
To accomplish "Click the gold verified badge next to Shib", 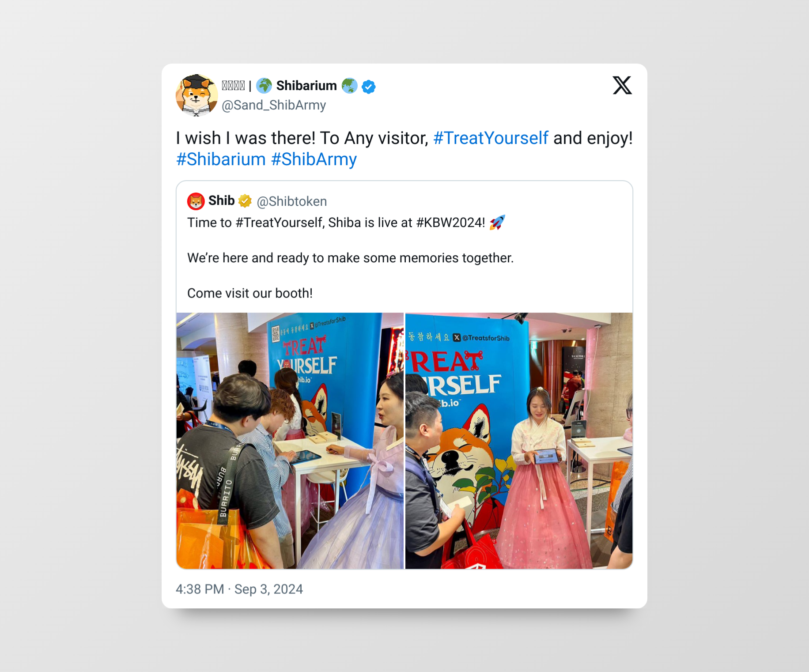I will [245, 201].
